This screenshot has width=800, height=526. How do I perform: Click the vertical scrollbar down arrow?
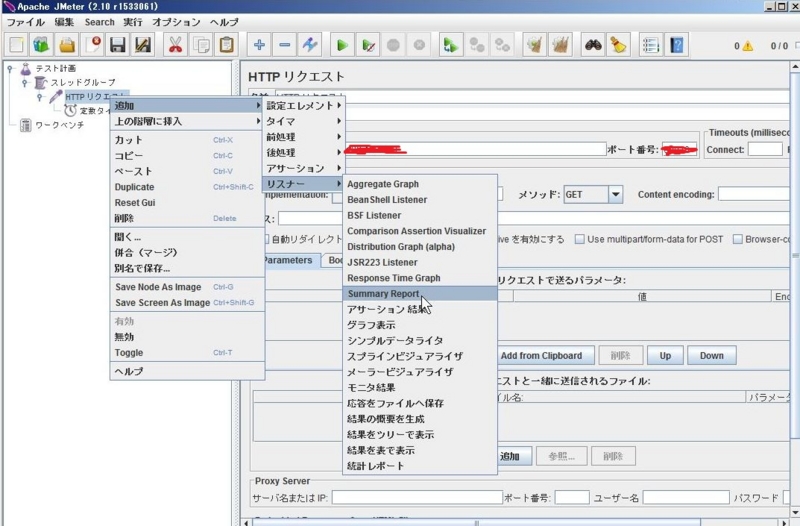click(795, 512)
